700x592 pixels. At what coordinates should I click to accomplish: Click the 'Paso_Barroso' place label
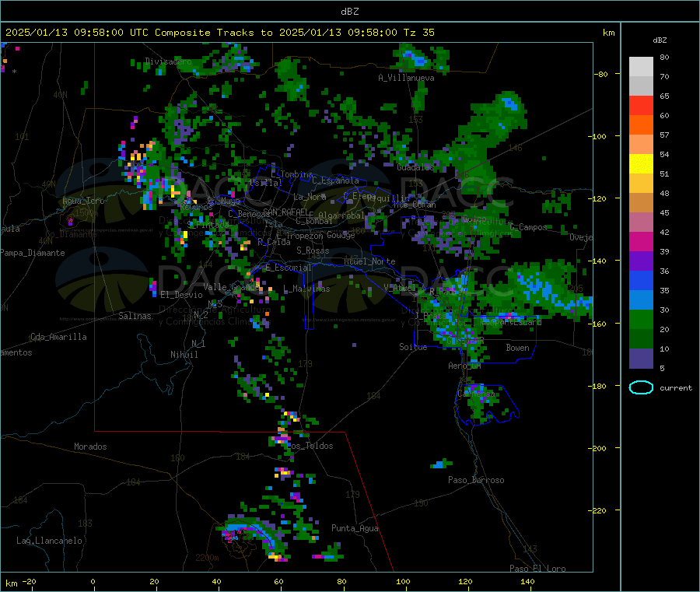[476, 480]
